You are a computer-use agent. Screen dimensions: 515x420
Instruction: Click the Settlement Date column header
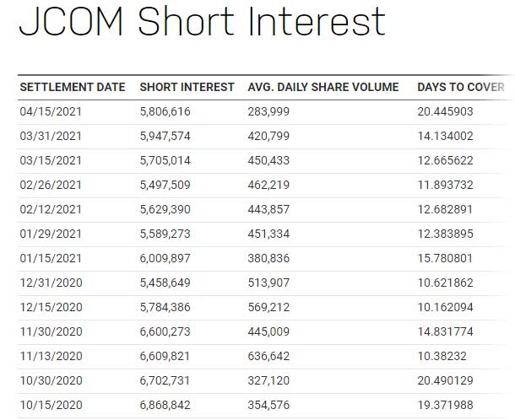[x=73, y=87]
